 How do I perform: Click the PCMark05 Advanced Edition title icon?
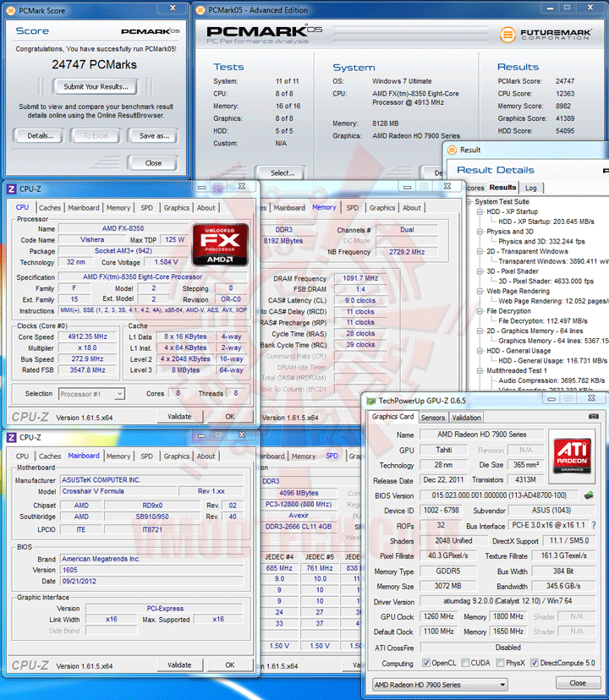(x=200, y=10)
